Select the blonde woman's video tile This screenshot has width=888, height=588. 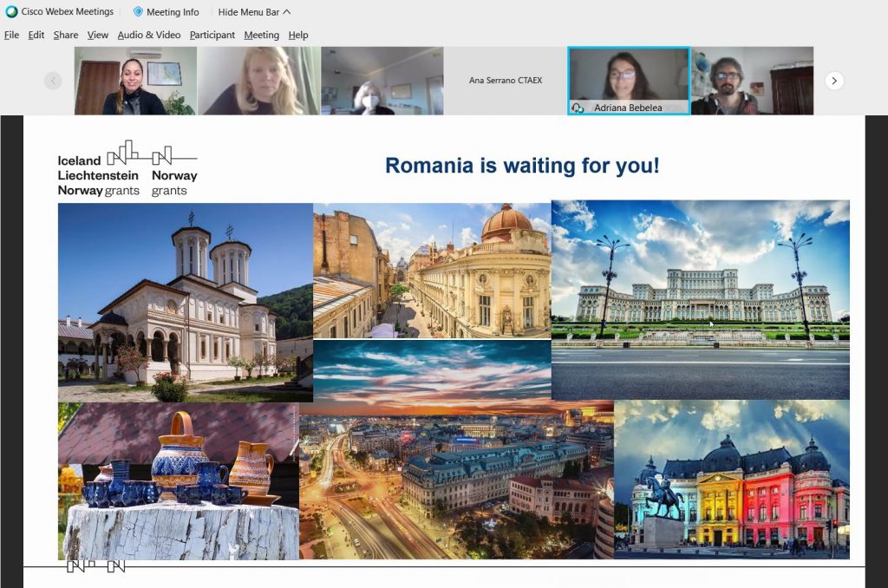tap(258, 81)
